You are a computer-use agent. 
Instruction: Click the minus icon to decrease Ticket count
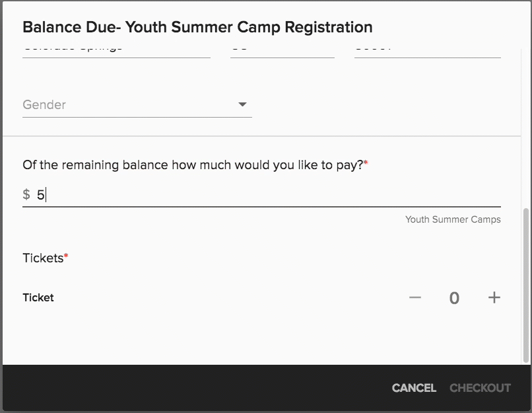[x=415, y=297]
